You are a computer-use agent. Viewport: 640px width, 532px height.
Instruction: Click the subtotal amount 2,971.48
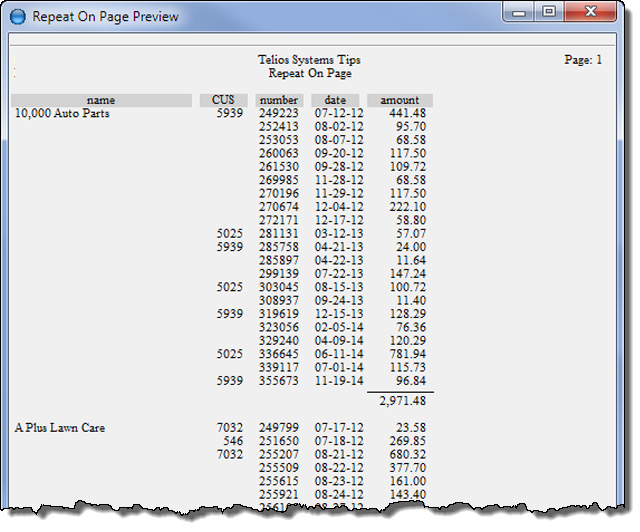click(x=402, y=402)
